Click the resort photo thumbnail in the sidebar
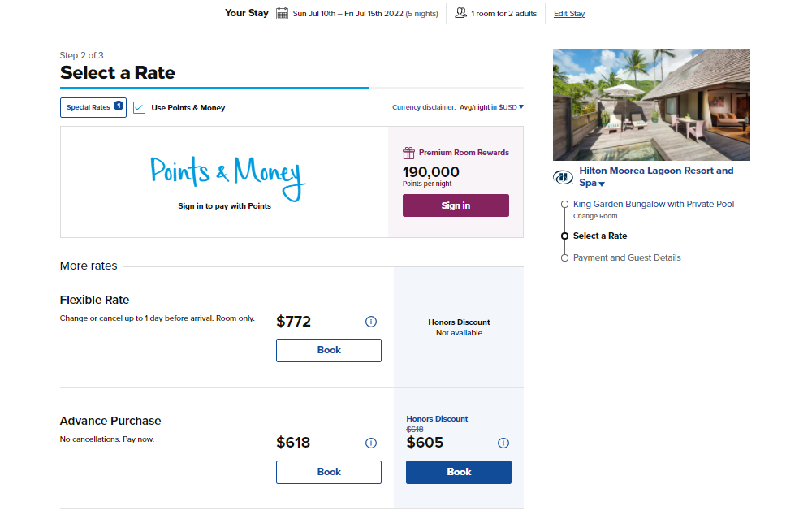Viewport: 812px width, 519px height. [651, 104]
